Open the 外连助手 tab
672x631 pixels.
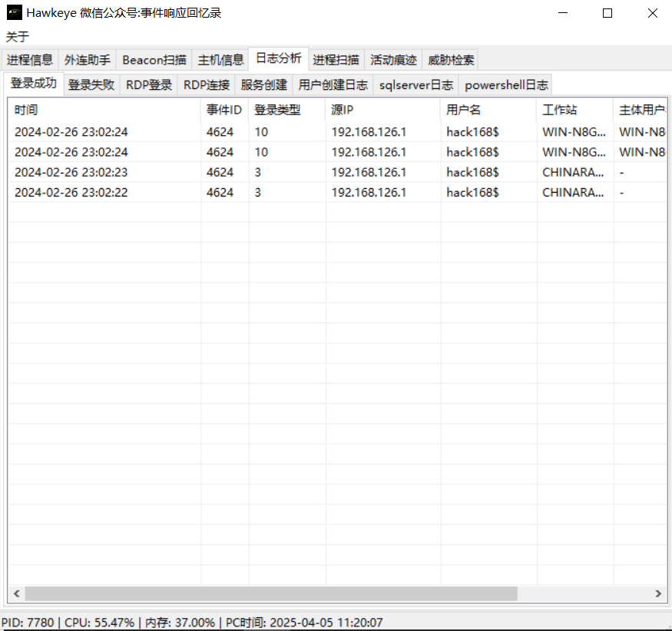[x=87, y=60]
